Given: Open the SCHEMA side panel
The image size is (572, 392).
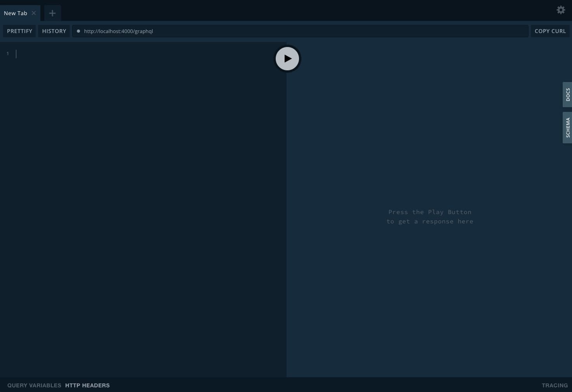Looking at the screenshot, I should pos(567,127).
